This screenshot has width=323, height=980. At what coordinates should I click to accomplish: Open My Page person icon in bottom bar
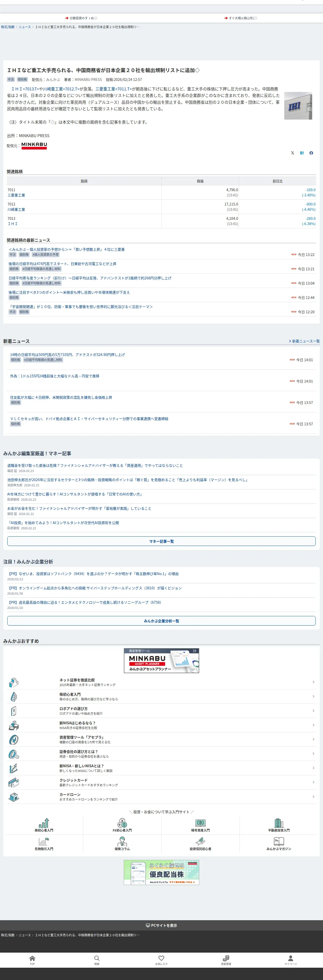pyautogui.click(x=291, y=958)
